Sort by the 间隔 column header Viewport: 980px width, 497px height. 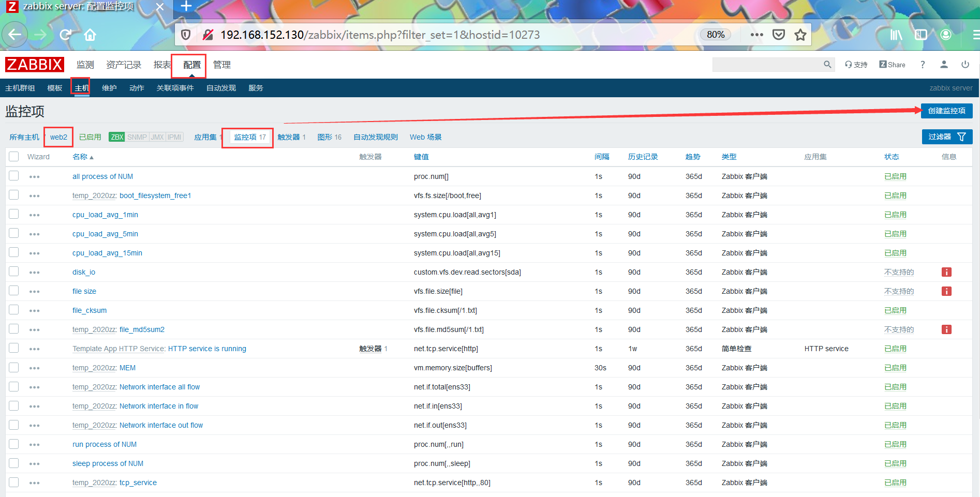pyautogui.click(x=602, y=157)
